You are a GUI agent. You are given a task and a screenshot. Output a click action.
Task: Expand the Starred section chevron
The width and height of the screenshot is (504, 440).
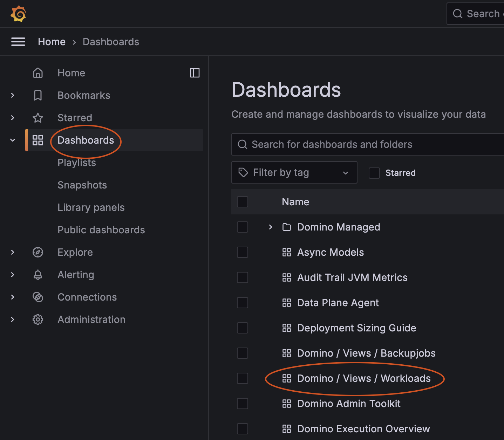point(13,118)
